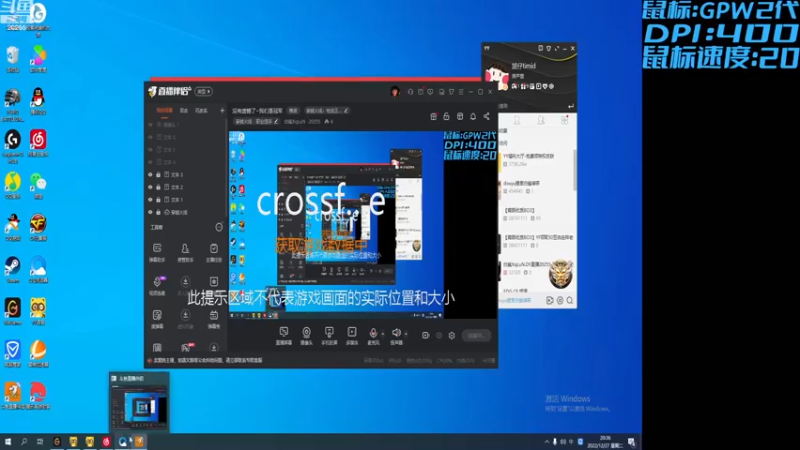Viewport: 800px width, 450px height.
Task: Toggle the lock on layer 文本3
Action: click(x=158, y=174)
